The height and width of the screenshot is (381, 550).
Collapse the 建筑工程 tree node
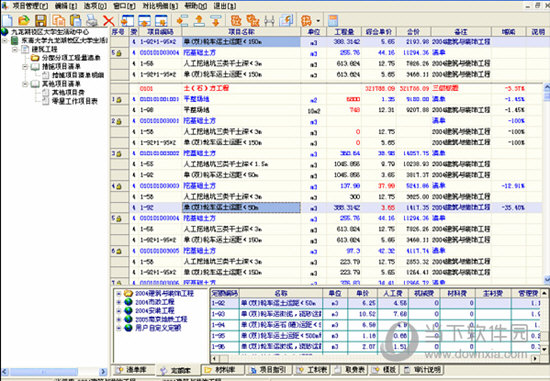(15, 49)
